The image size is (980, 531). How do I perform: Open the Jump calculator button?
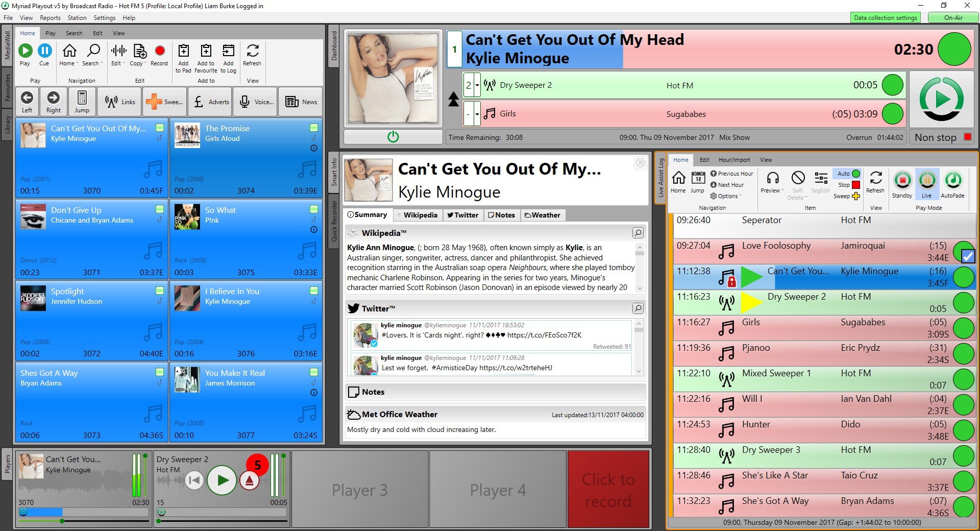tap(82, 102)
